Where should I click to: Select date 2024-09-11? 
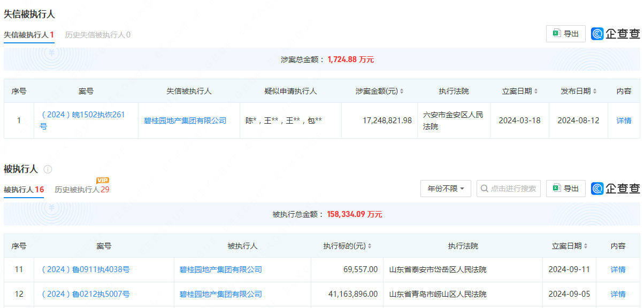(569, 269)
